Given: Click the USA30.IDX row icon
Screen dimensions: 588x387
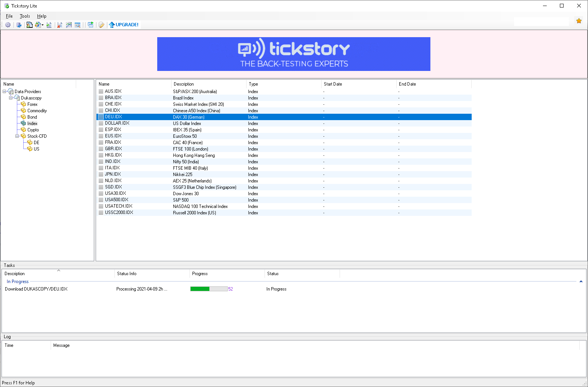Looking at the screenshot, I should pyautogui.click(x=101, y=194).
